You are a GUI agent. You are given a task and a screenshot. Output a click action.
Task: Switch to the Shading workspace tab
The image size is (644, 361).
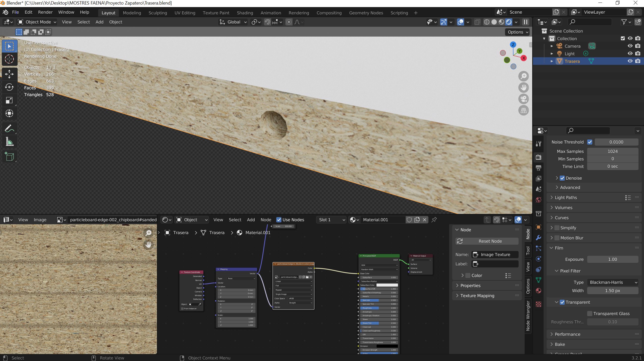(x=245, y=13)
